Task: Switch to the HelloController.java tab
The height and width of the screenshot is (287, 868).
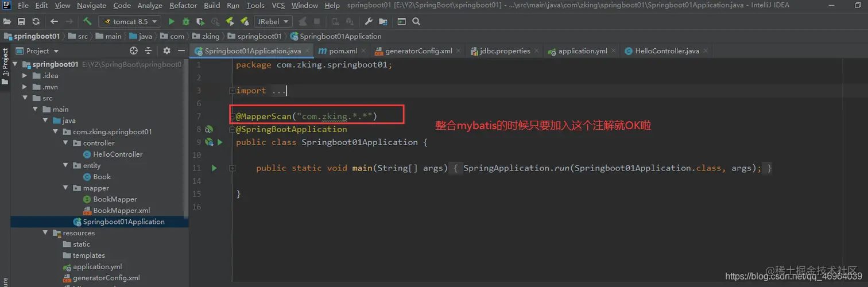Action: point(666,51)
